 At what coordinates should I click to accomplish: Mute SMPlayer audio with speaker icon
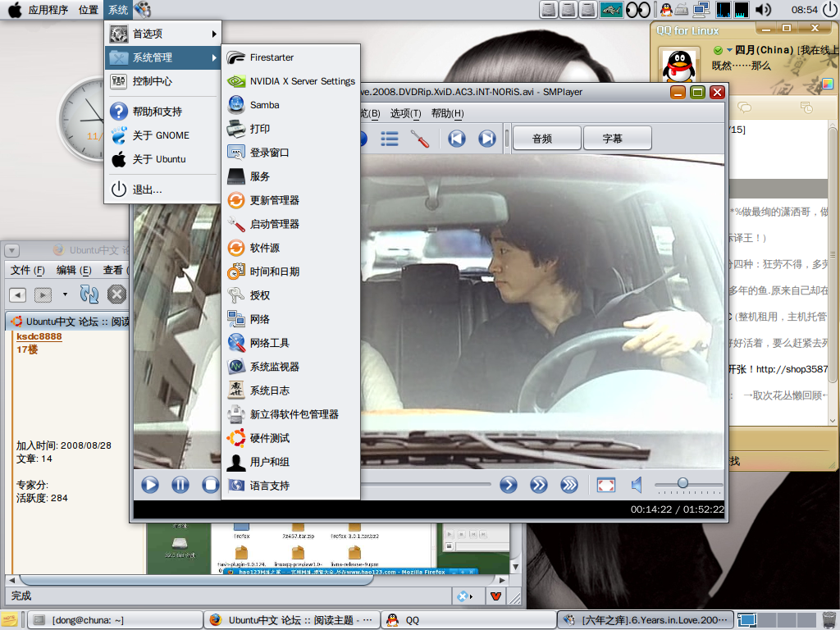pyautogui.click(x=637, y=486)
